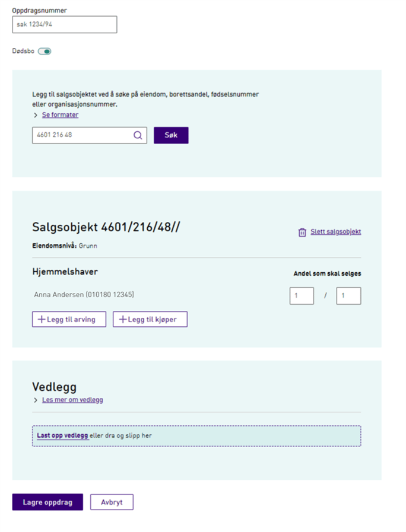The image size is (406, 532).
Task: Click the trash can icon beside Slett salgsobjekt
Action: pyautogui.click(x=302, y=232)
